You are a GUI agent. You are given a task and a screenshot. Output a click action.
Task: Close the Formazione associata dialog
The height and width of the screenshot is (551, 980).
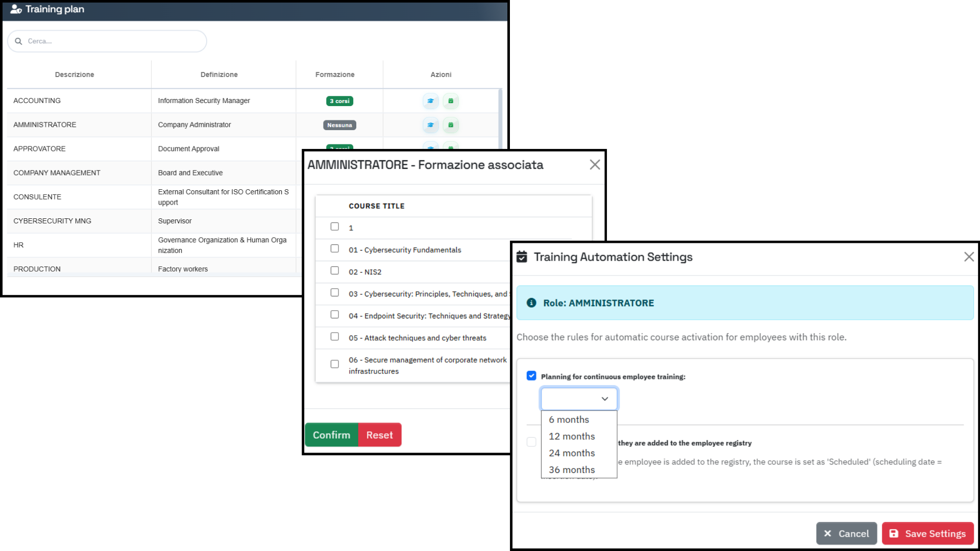pos(595,165)
